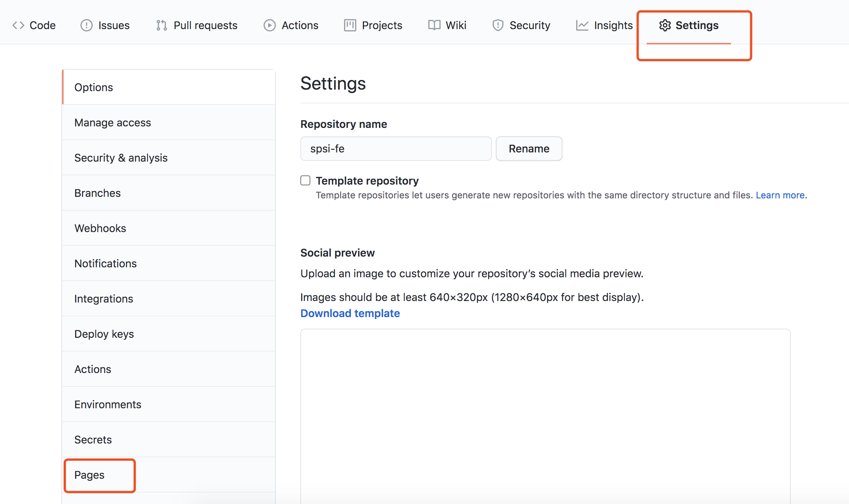Click the Code brackets icon
The image size is (849, 504).
coord(18,25)
